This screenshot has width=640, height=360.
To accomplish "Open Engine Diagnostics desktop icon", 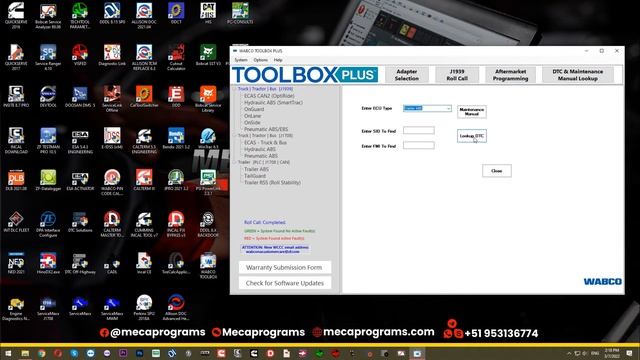I will pos(16,307).
